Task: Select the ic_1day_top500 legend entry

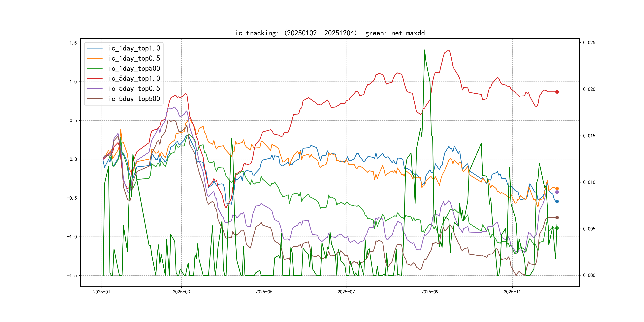Action: 134,69
